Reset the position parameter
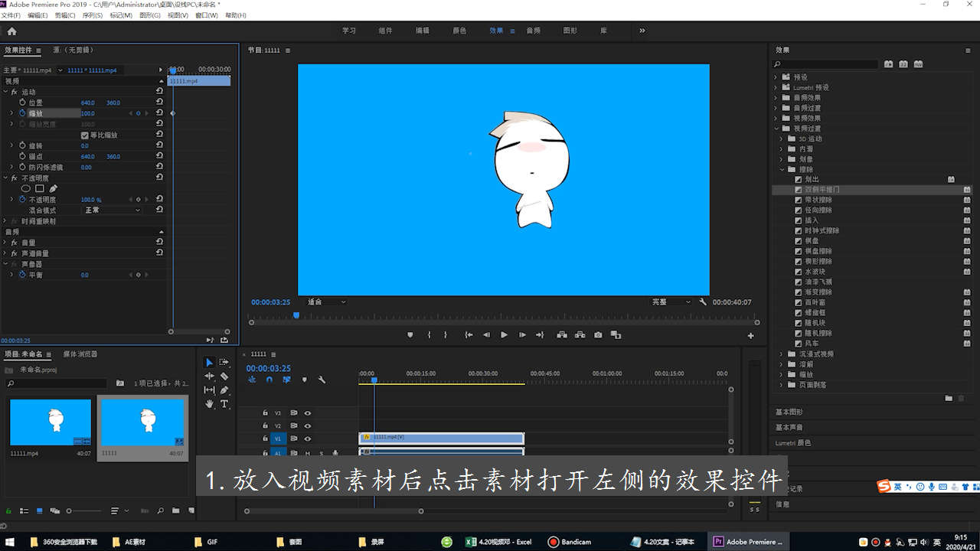 (x=159, y=103)
